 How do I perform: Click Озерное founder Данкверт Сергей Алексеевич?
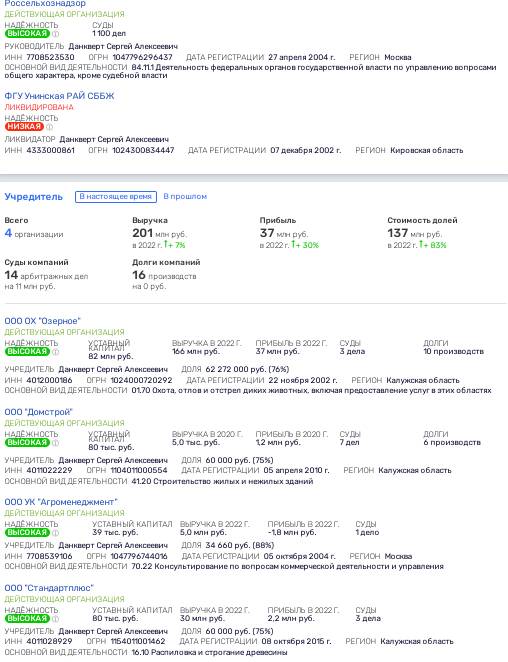pyautogui.click(x=113, y=369)
